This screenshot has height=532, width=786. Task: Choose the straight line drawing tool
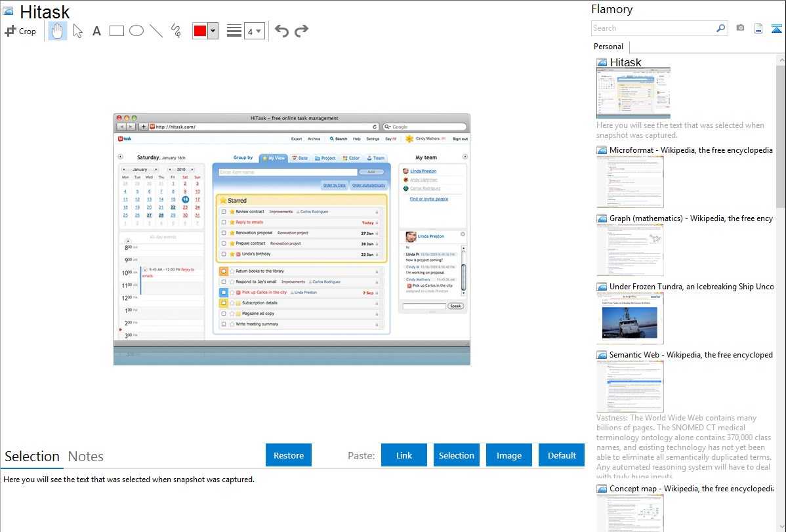156,31
